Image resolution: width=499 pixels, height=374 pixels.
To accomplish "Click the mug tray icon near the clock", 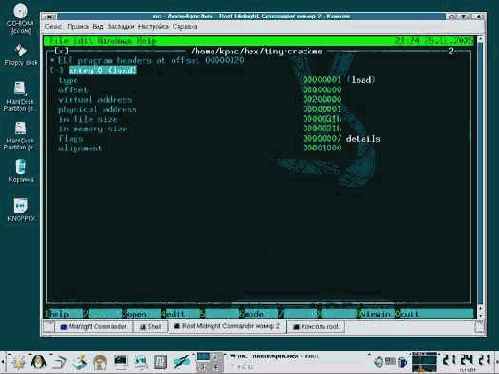I will click(402, 362).
